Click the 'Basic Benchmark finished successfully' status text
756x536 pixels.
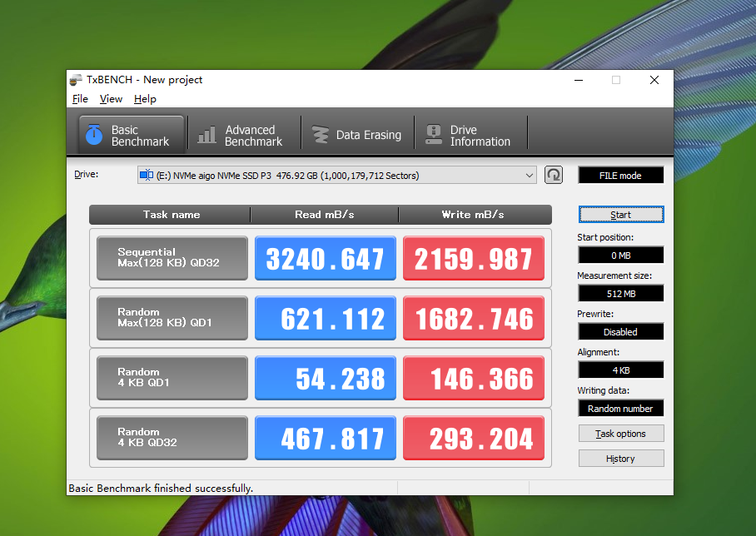click(161, 489)
